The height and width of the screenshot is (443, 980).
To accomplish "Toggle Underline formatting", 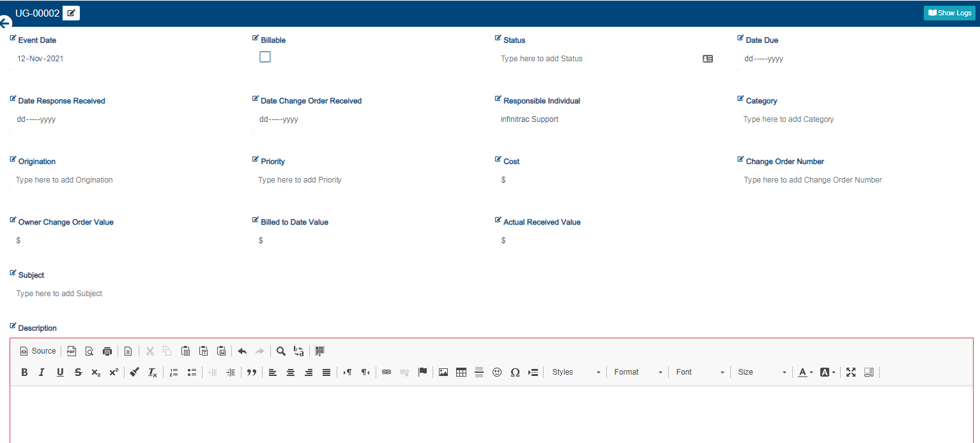I will 60,372.
